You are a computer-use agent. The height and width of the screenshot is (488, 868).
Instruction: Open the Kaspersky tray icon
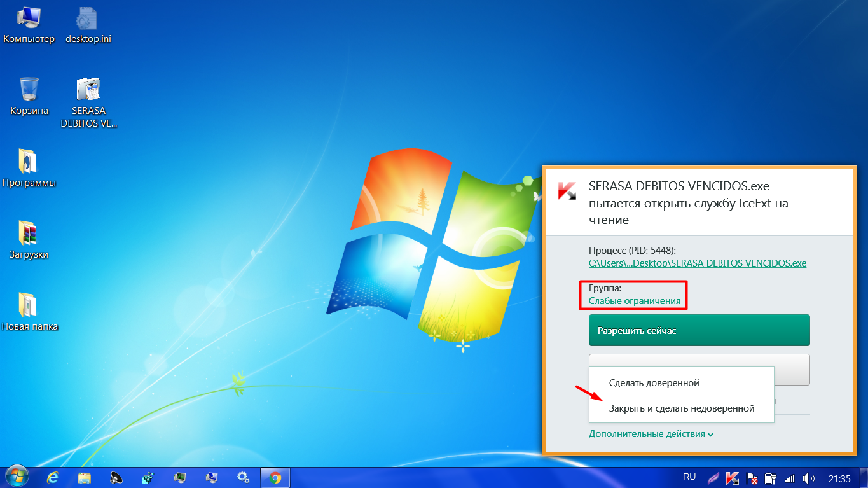click(733, 478)
